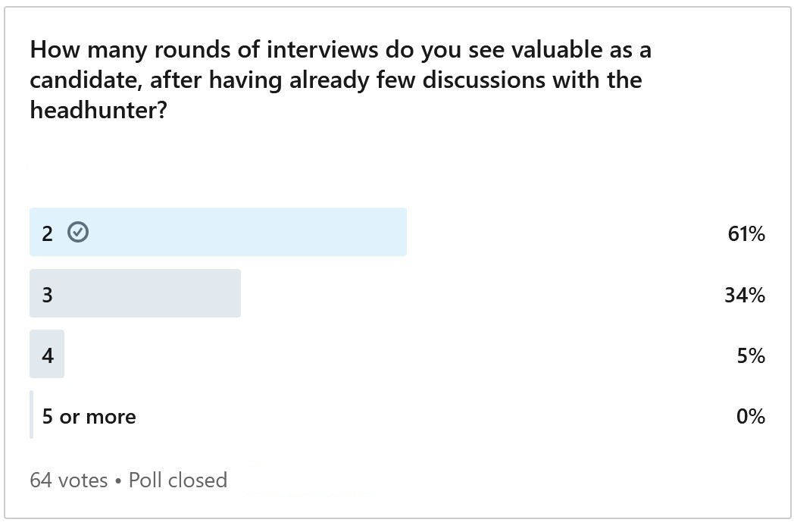The width and height of the screenshot is (794, 532).
Task: Click the word 'candidate,' in the question
Action: (86, 80)
